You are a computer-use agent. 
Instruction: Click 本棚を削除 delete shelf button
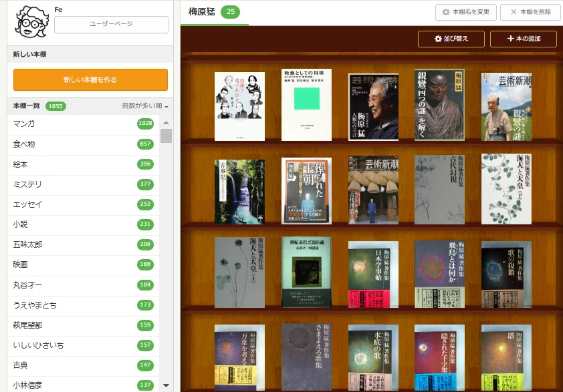[531, 12]
